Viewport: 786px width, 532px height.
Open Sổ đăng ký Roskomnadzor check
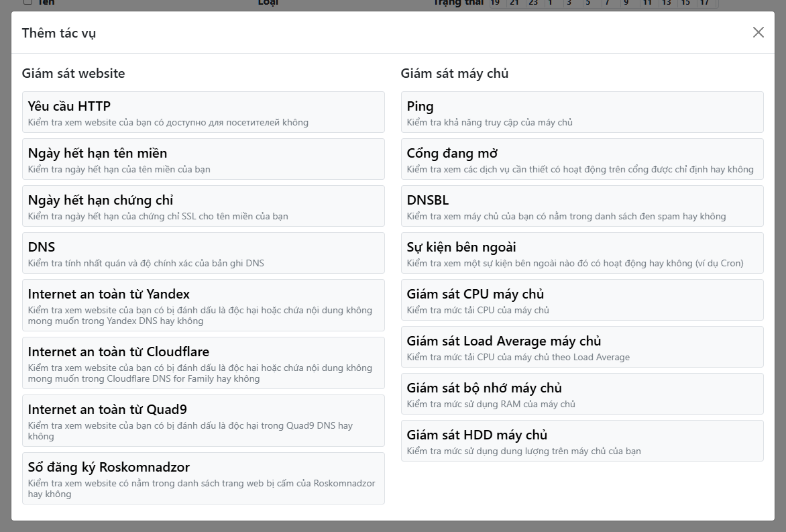tap(203, 479)
